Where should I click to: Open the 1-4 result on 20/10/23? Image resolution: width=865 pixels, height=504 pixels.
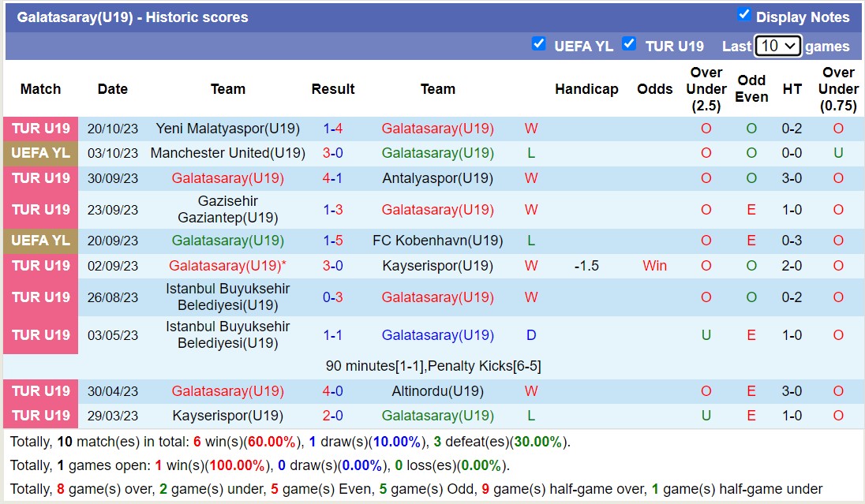(x=332, y=129)
